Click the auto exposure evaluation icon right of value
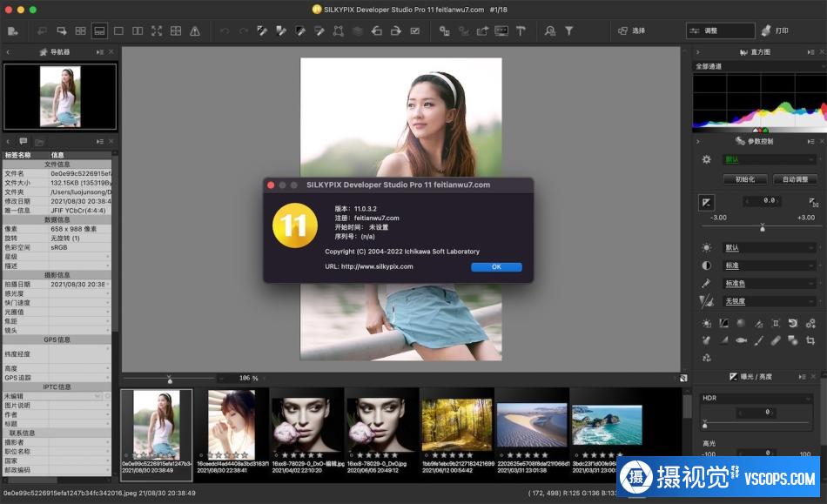This screenshot has height=504, width=827. point(813,202)
